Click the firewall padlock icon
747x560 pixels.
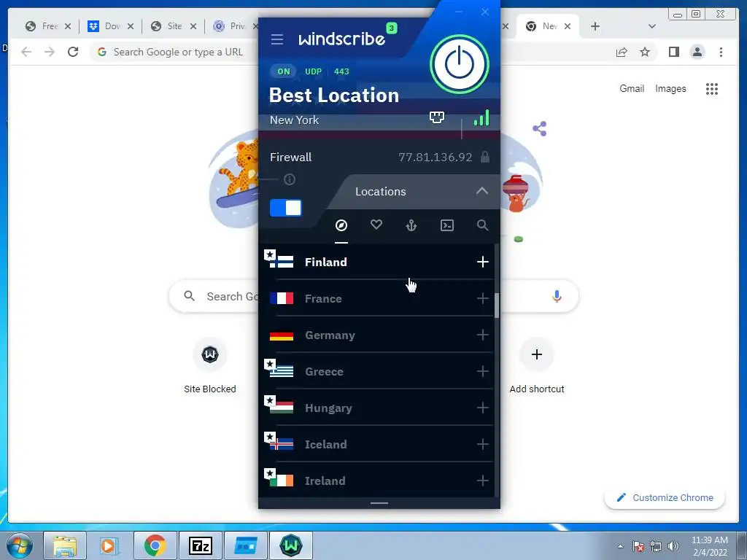point(485,157)
